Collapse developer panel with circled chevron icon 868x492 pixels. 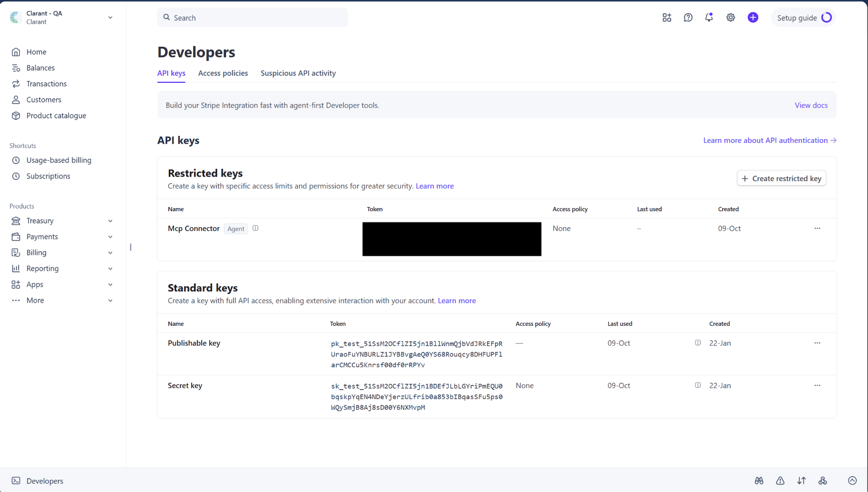[853, 481]
